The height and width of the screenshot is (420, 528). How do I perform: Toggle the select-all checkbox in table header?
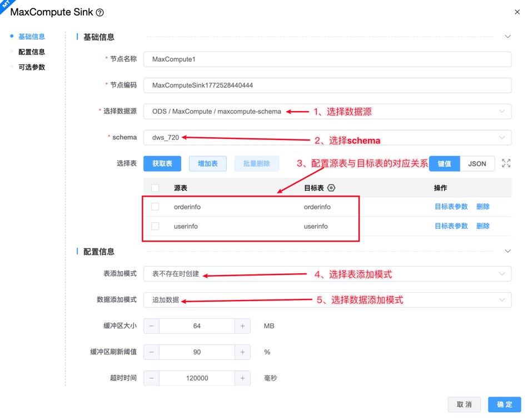(156, 188)
